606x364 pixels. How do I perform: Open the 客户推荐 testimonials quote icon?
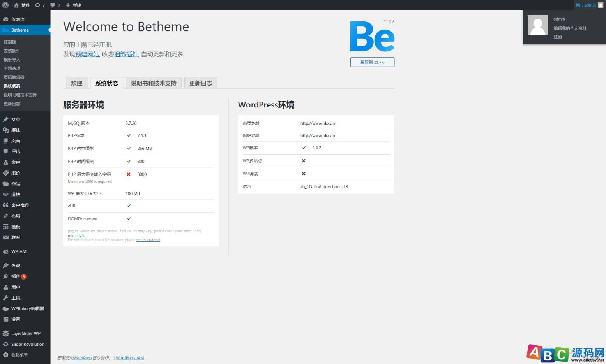coord(5,205)
